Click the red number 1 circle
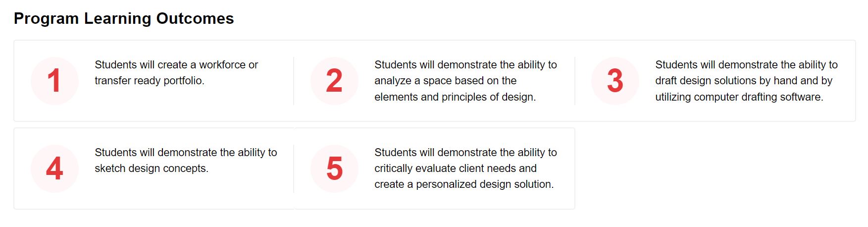 54,81
